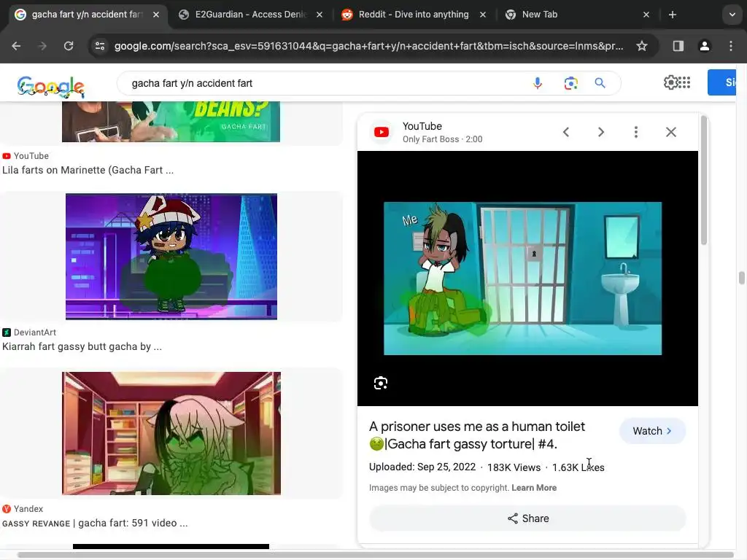Viewport: 747px width, 560px height.
Task: Click the Watch button
Action: 651,431
